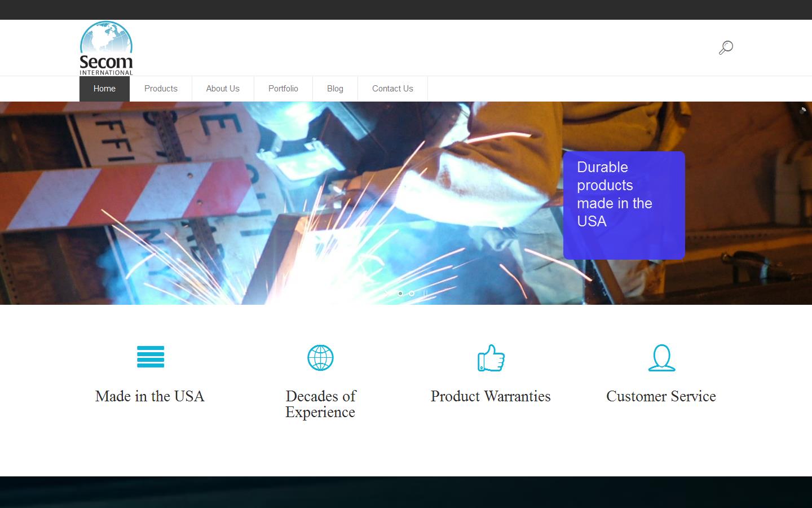Viewport: 812px width, 508px height.
Task: Select the thumbs-up icon above Product Warranties
Action: click(x=491, y=357)
